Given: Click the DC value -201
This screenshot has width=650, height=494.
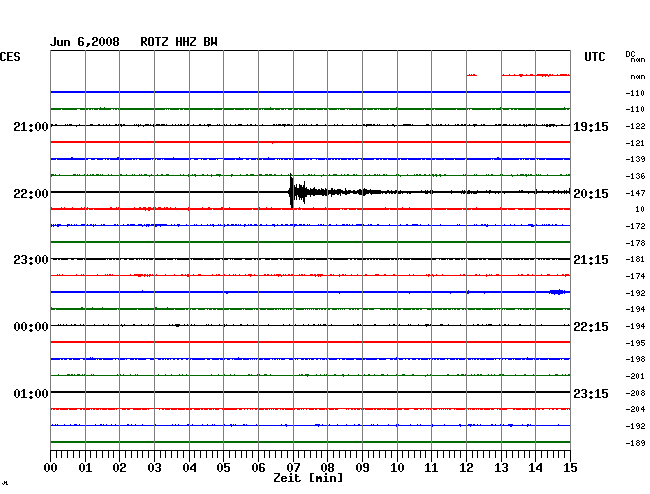Looking at the screenshot, I should pyautogui.click(x=635, y=376).
